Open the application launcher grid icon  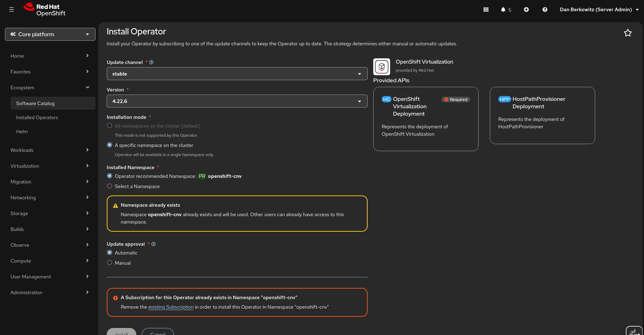click(486, 9)
